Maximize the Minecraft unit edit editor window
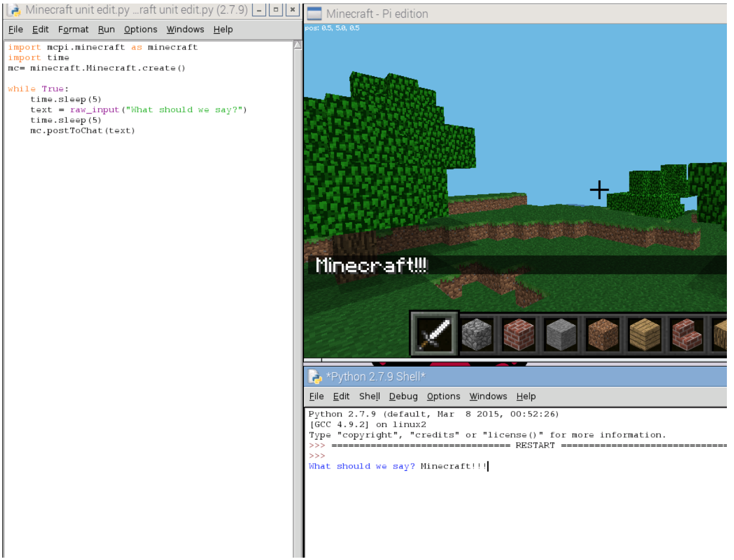The width and height of the screenshot is (734, 560). click(x=275, y=10)
